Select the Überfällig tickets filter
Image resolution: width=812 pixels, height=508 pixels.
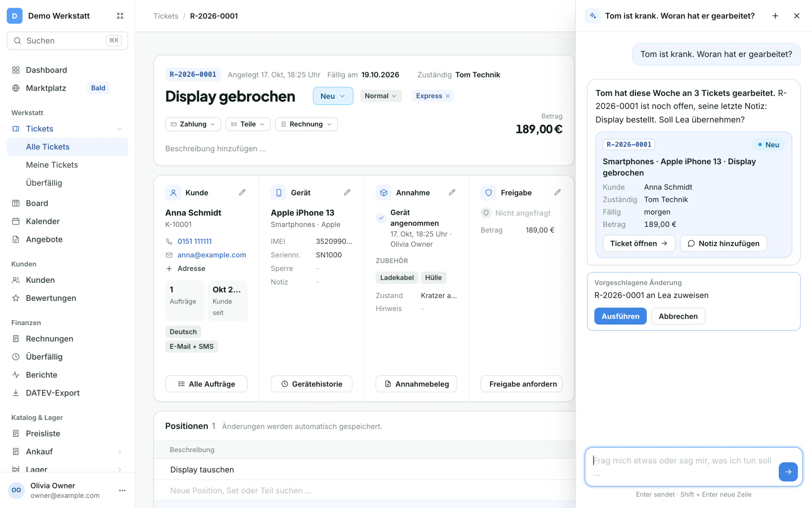[x=67, y=183]
